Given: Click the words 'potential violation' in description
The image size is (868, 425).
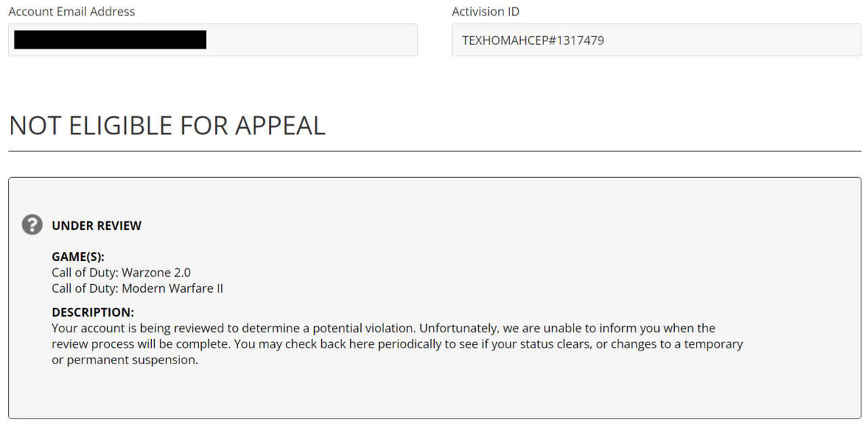Looking at the screenshot, I should pyautogui.click(x=365, y=328).
